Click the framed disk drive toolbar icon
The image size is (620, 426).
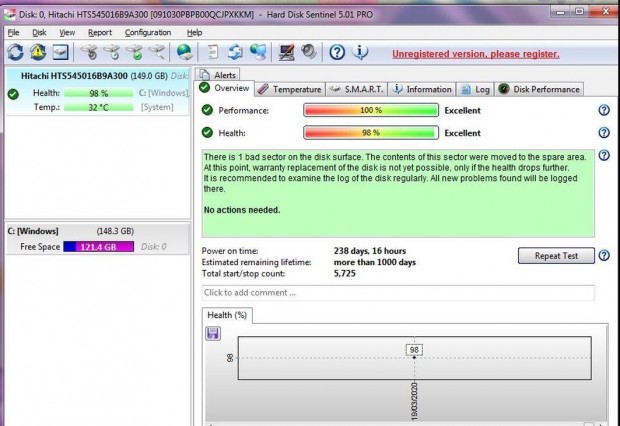coord(60,52)
